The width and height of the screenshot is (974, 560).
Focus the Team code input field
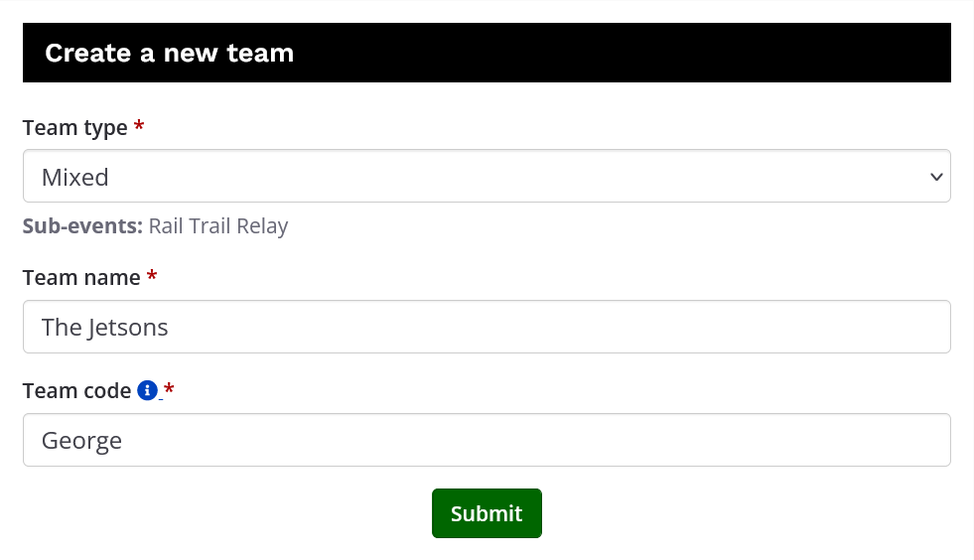(487, 440)
